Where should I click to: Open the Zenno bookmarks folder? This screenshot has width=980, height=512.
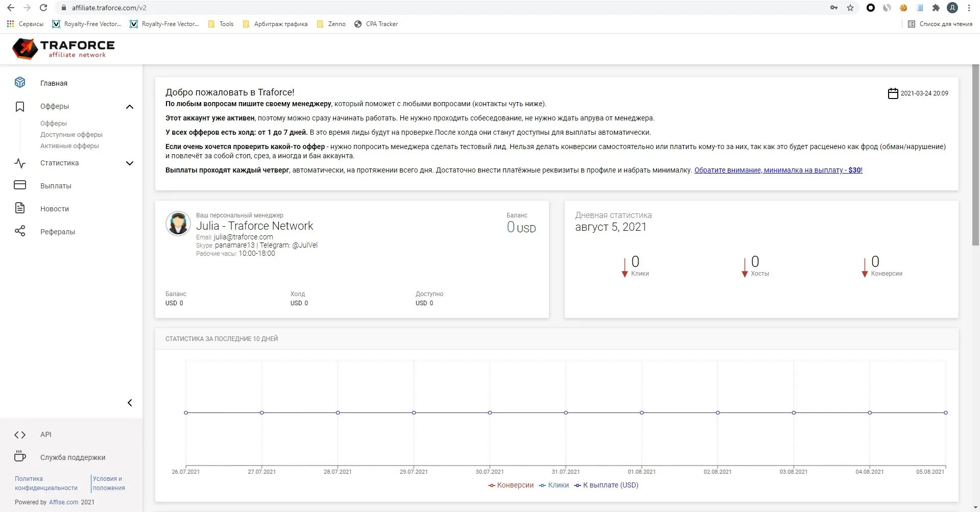331,24
